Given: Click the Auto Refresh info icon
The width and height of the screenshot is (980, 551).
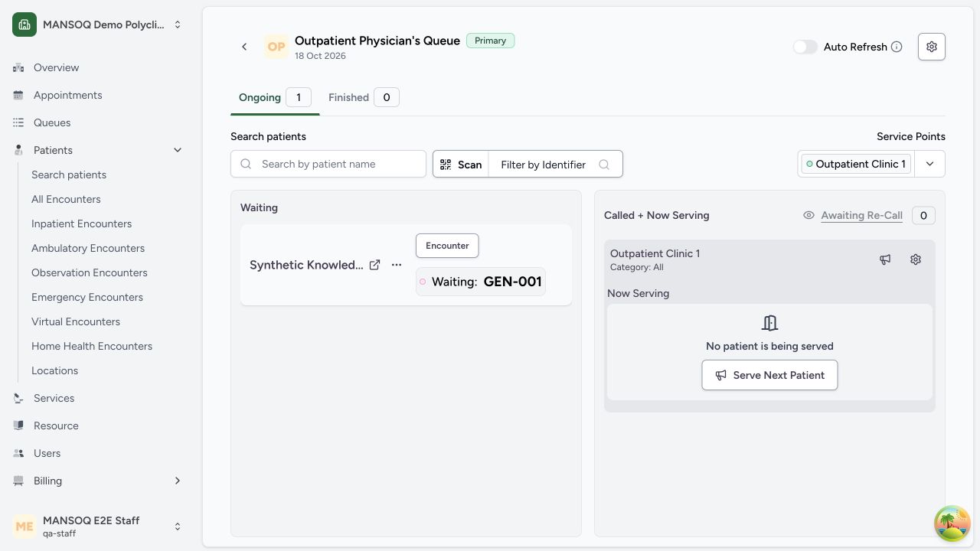Looking at the screenshot, I should pyautogui.click(x=897, y=47).
